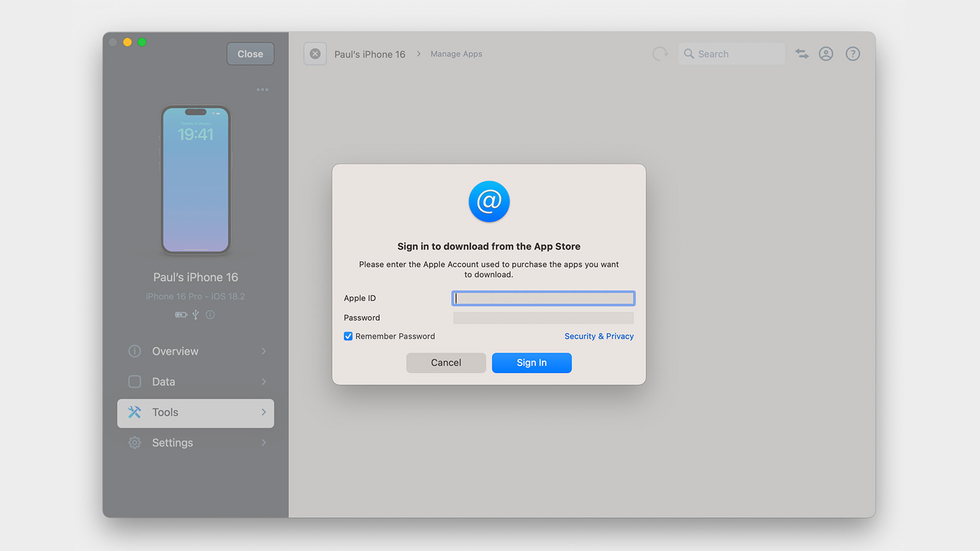Click the Paul's iPhone 16 name in sidebar

click(195, 277)
